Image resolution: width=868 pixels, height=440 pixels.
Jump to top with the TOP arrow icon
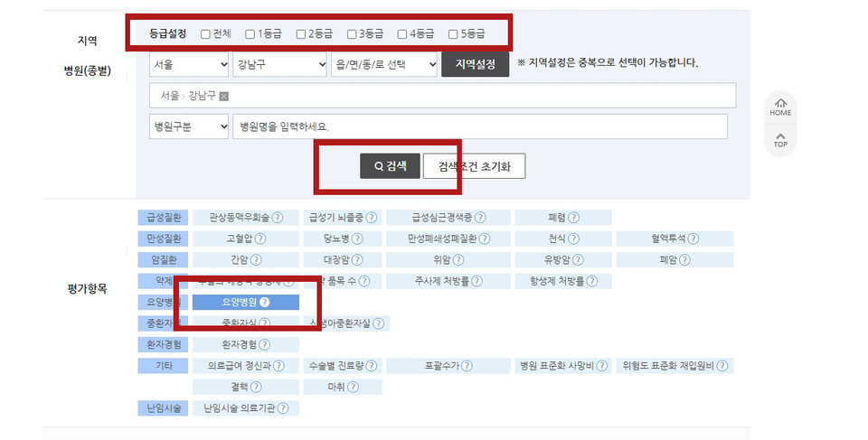pos(780,139)
